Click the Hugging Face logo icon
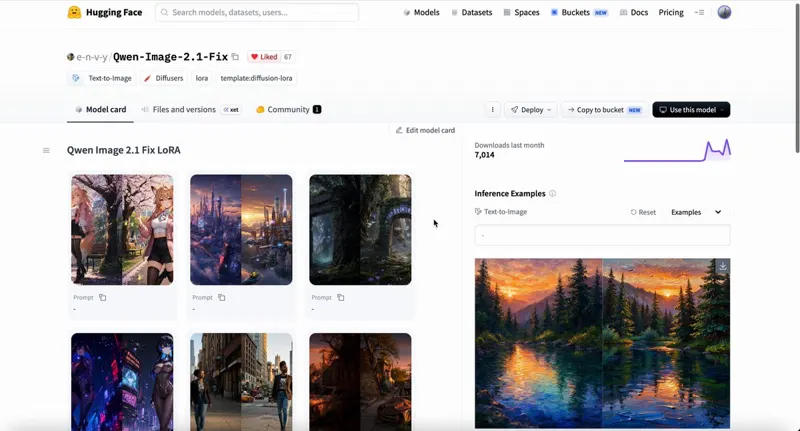Image resolution: width=800 pixels, height=431 pixels. coord(74,12)
